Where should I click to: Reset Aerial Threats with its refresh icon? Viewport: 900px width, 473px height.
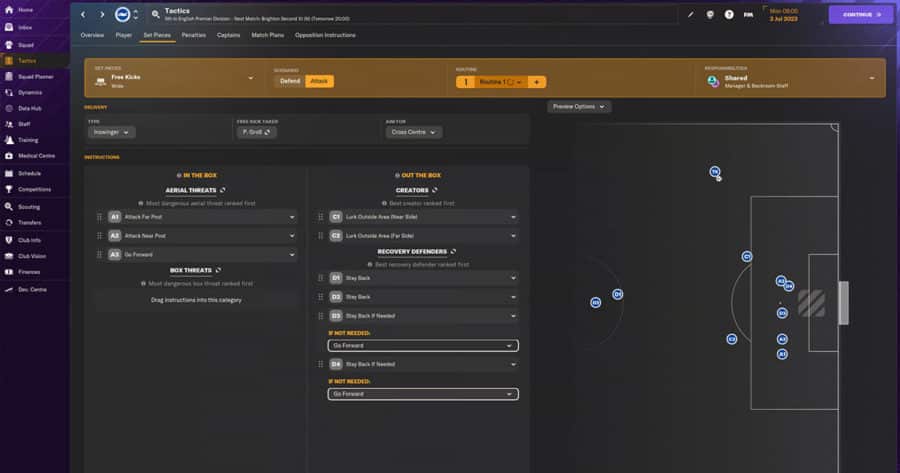(223, 190)
